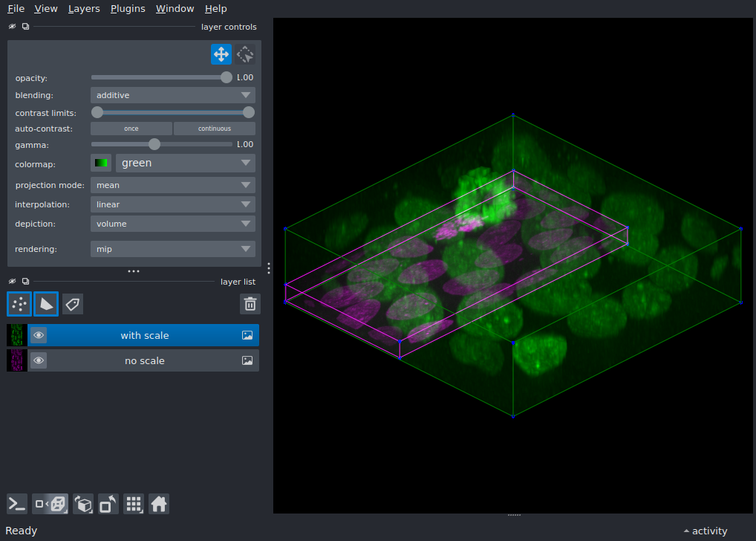
Task: Click the home reset view icon
Action: [x=159, y=504]
